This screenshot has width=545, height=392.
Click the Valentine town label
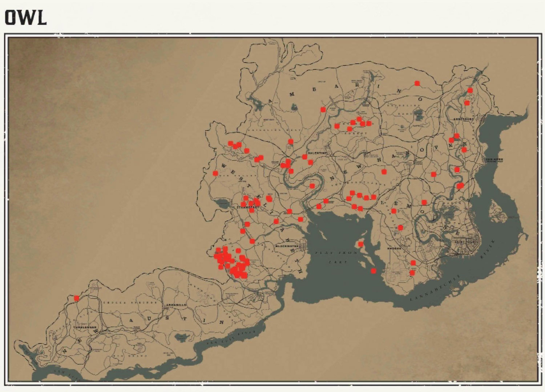click(x=318, y=154)
